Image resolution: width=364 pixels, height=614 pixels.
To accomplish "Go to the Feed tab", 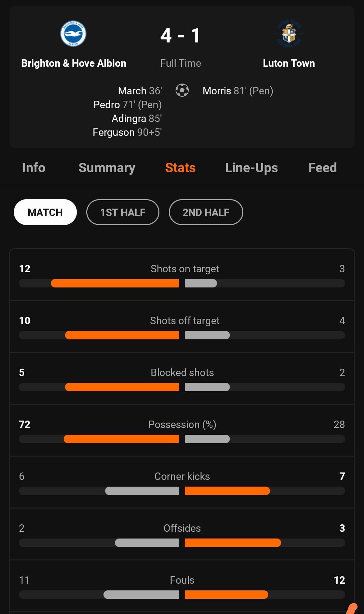I will coord(323,168).
